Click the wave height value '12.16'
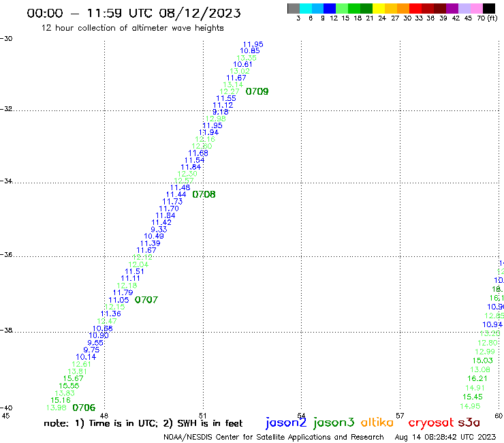 pos(205,139)
